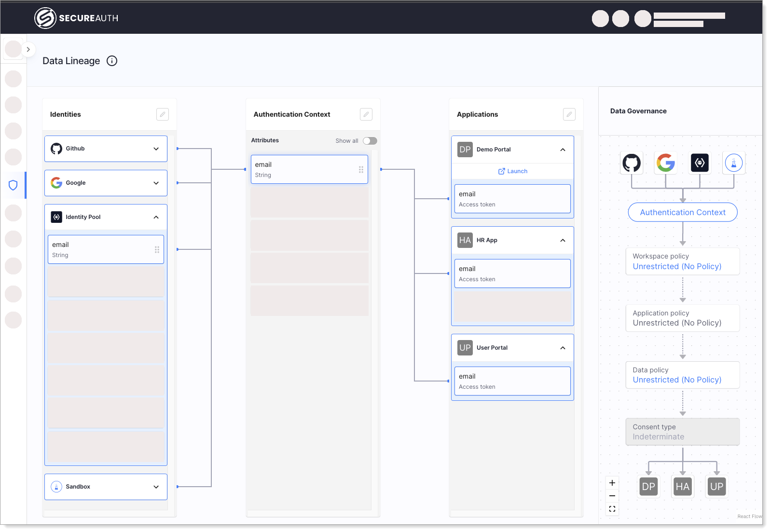Zoom out of the governance flow
The width and height of the screenshot is (770, 532).
(x=612, y=496)
